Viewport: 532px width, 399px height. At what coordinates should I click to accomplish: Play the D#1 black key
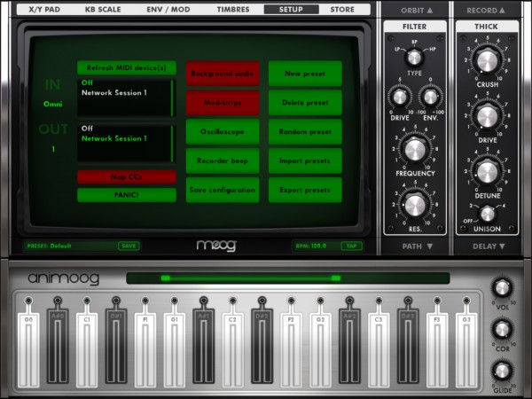pyautogui.click(x=116, y=344)
